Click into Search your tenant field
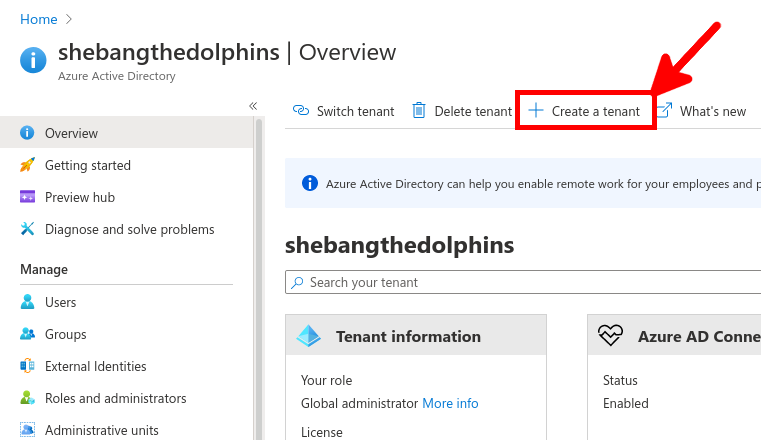This screenshot has width=761, height=440. (x=523, y=282)
